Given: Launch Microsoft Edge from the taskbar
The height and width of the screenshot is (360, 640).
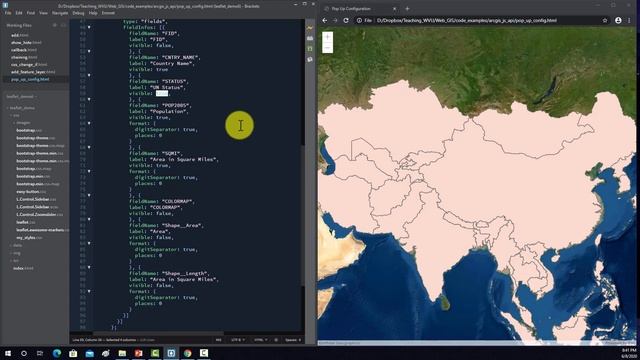Looking at the screenshot, I should (57, 353).
